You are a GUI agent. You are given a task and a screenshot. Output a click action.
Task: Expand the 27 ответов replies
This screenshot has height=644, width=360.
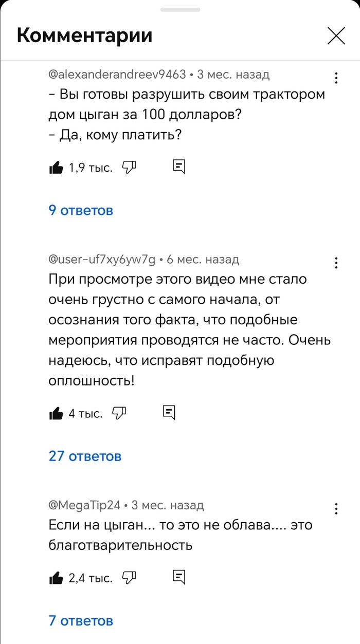tap(85, 456)
